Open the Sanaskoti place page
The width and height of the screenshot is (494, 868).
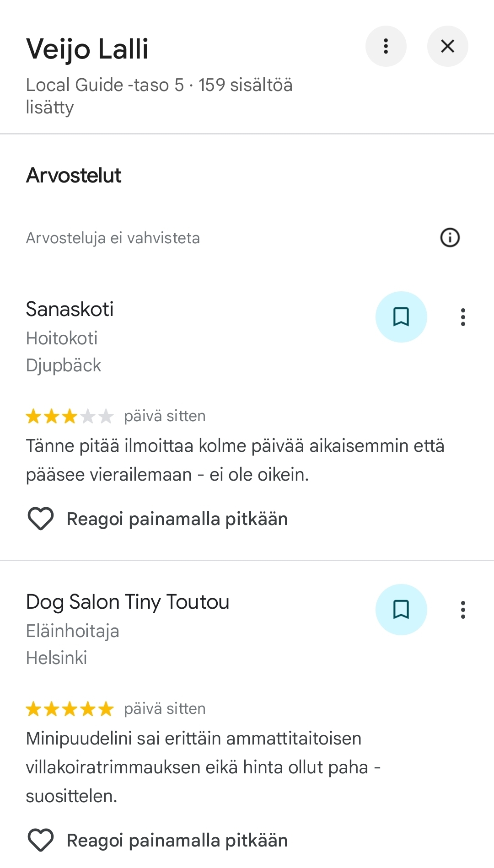coord(70,309)
